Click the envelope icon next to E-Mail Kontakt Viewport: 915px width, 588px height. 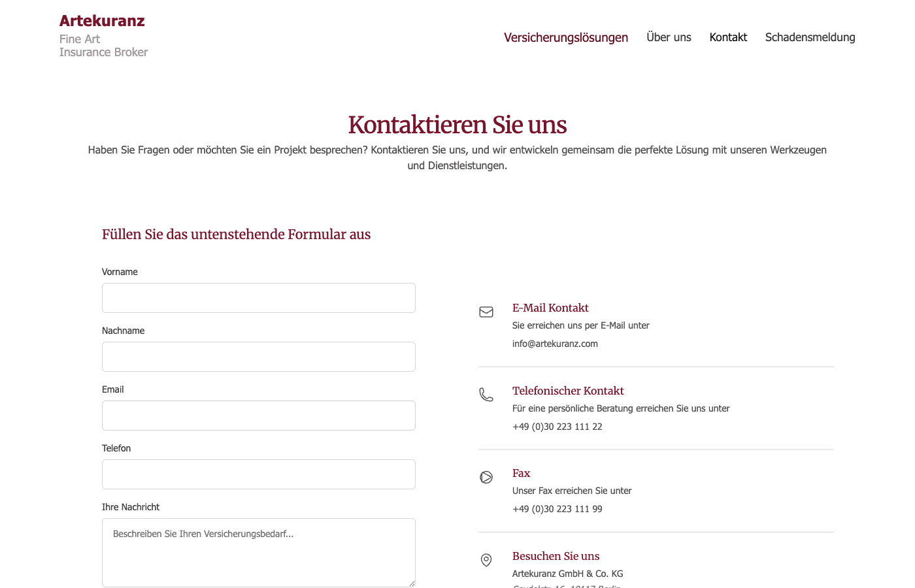click(x=486, y=312)
